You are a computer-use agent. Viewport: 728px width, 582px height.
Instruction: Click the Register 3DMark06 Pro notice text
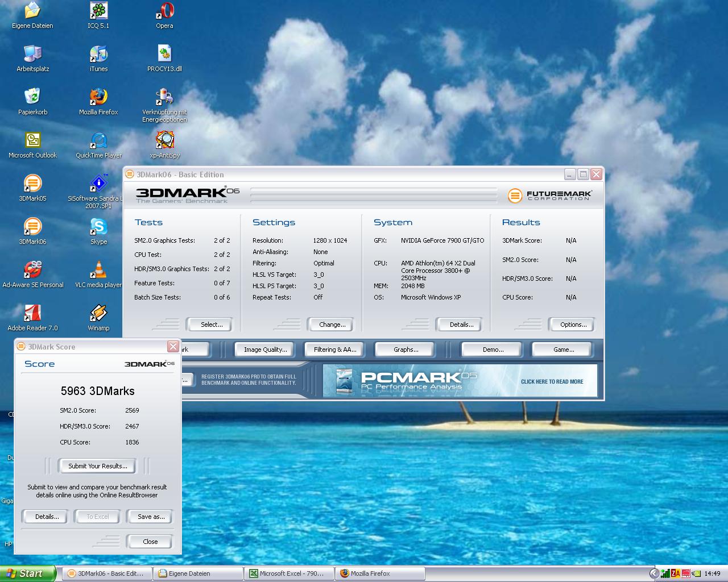point(249,380)
